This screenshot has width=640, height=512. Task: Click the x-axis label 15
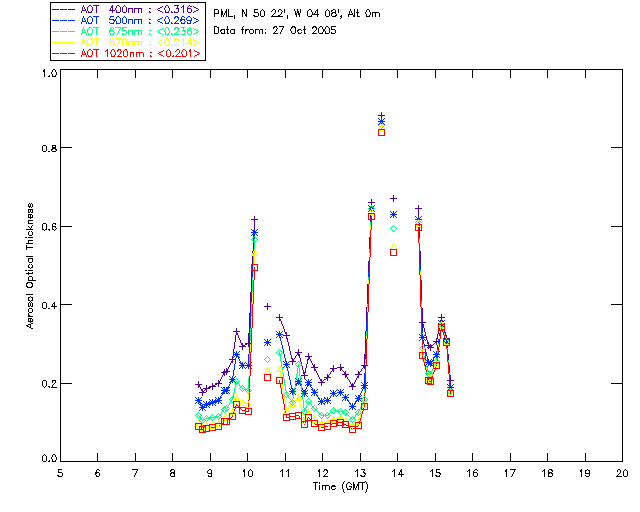click(x=435, y=473)
